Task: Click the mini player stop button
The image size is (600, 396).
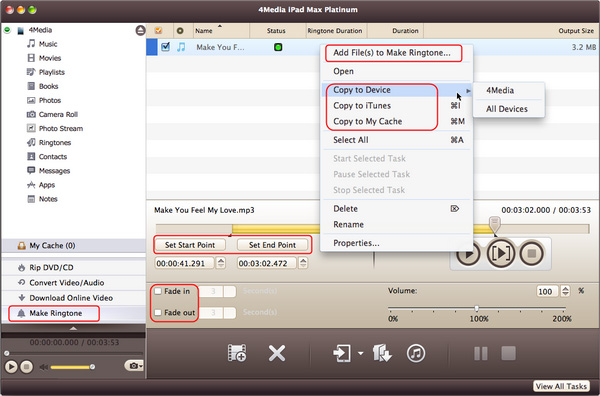Action: (x=26, y=367)
